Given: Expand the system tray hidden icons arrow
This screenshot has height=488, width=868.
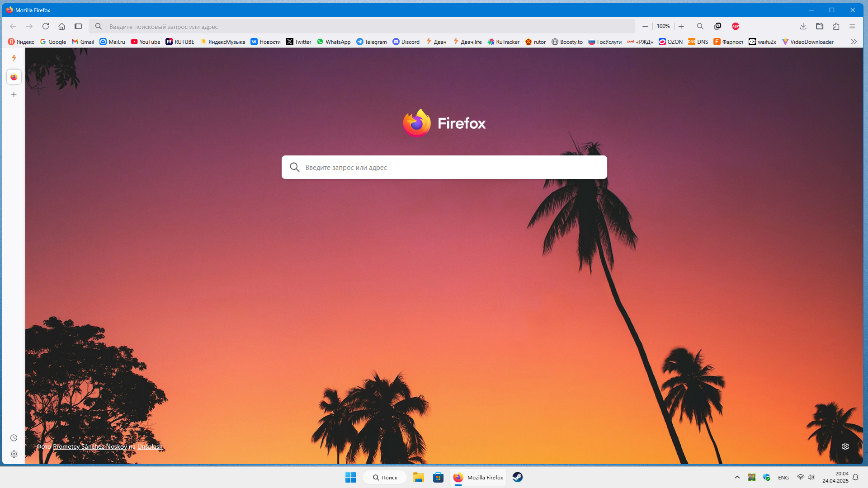Looking at the screenshot, I should [737, 477].
